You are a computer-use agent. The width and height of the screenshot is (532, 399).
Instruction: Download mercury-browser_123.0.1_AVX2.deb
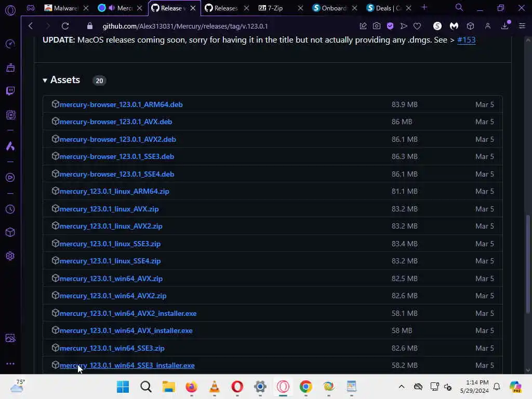tap(118, 139)
